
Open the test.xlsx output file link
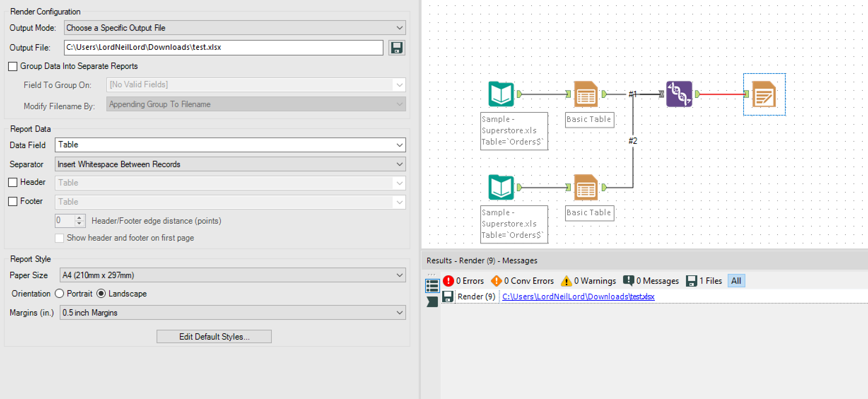578,297
